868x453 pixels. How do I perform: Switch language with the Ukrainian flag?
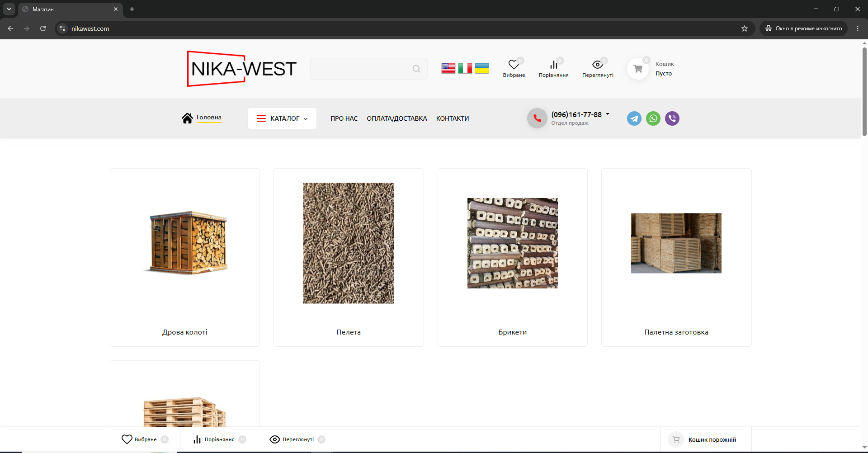pyautogui.click(x=482, y=68)
